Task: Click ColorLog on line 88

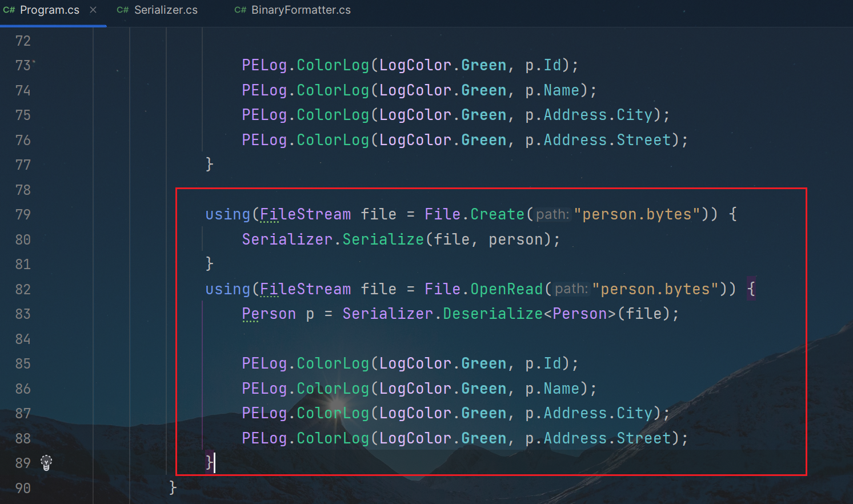Action: (x=333, y=438)
